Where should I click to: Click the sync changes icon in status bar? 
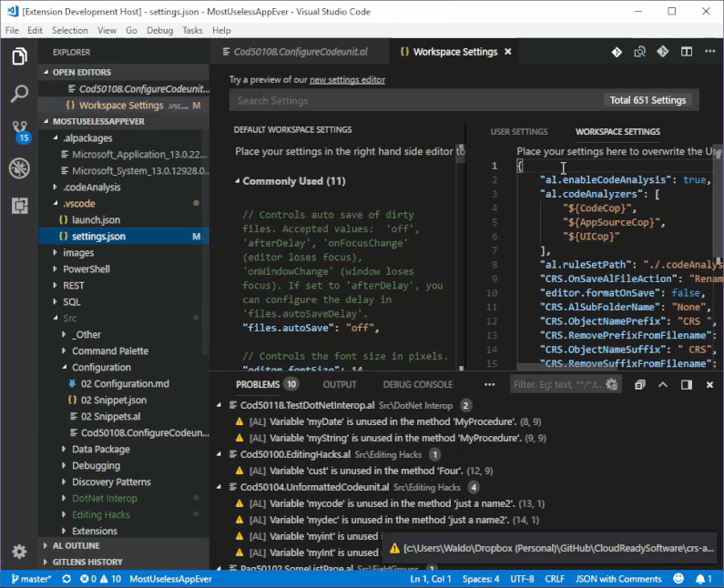(66, 579)
